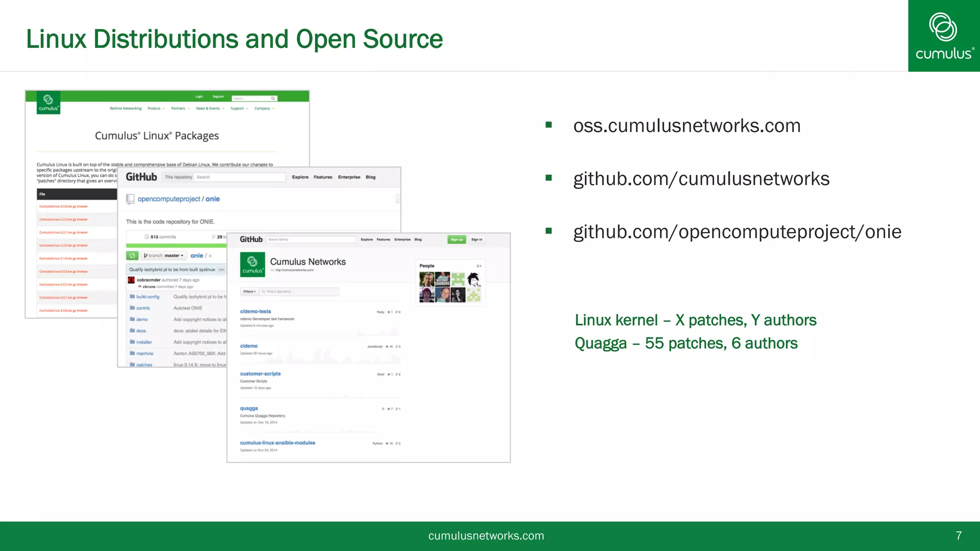Select Blog in the Cumulus Networks GitHub window
The width and height of the screenshot is (980, 551).
pyautogui.click(x=418, y=240)
